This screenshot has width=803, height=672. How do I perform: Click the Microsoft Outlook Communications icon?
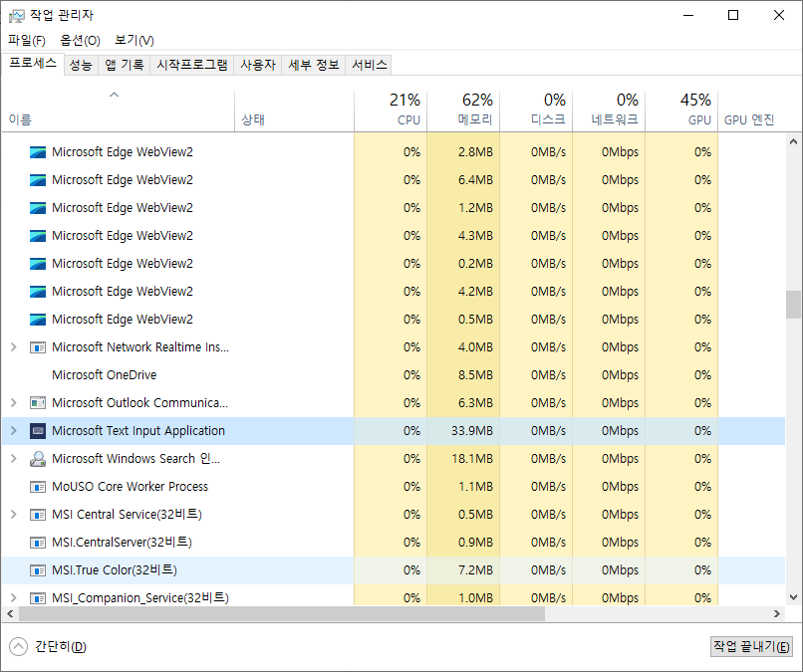[x=38, y=403]
